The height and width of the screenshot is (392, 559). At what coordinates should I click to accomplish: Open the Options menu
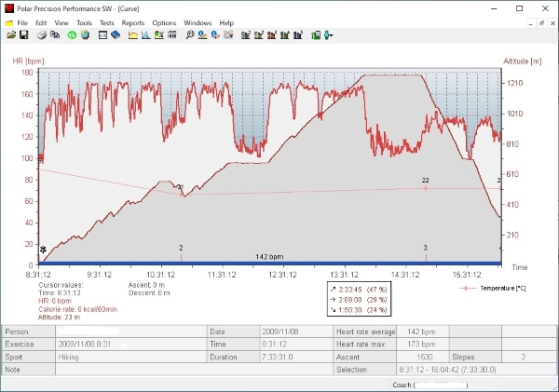tap(164, 23)
